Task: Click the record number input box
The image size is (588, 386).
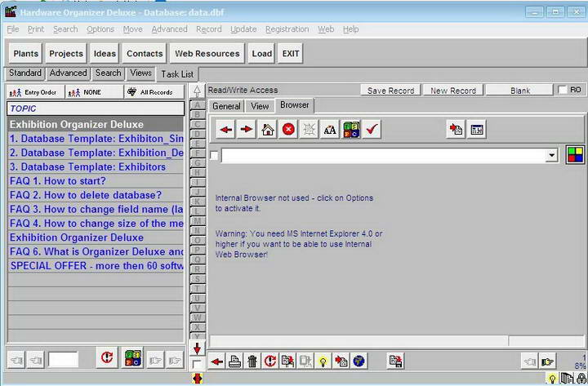Action: (x=63, y=360)
